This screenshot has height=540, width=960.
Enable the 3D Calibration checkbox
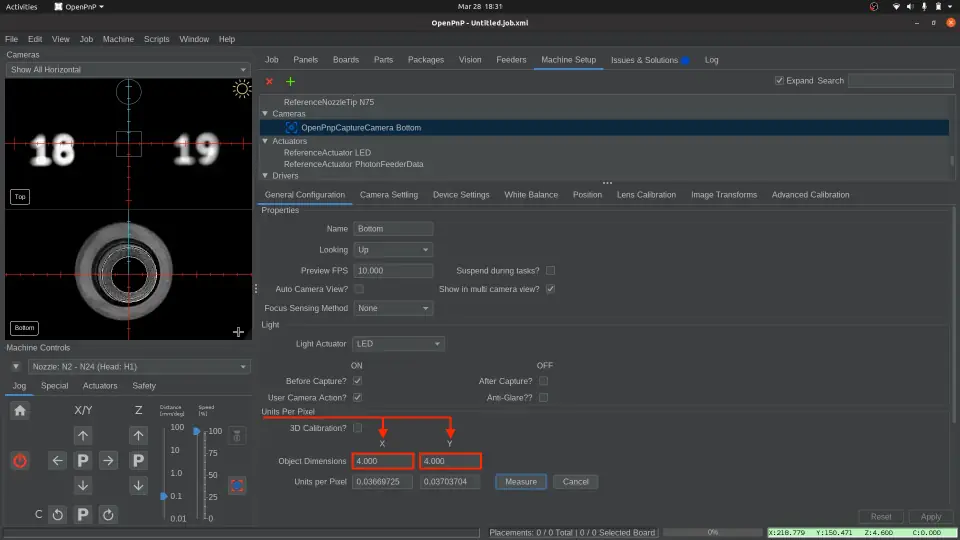point(358,428)
